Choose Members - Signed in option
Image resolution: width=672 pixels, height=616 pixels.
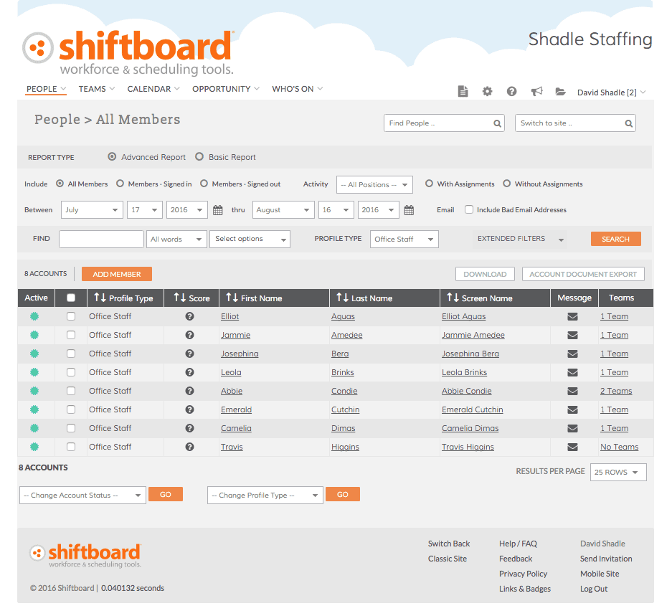(x=120, y=184)
